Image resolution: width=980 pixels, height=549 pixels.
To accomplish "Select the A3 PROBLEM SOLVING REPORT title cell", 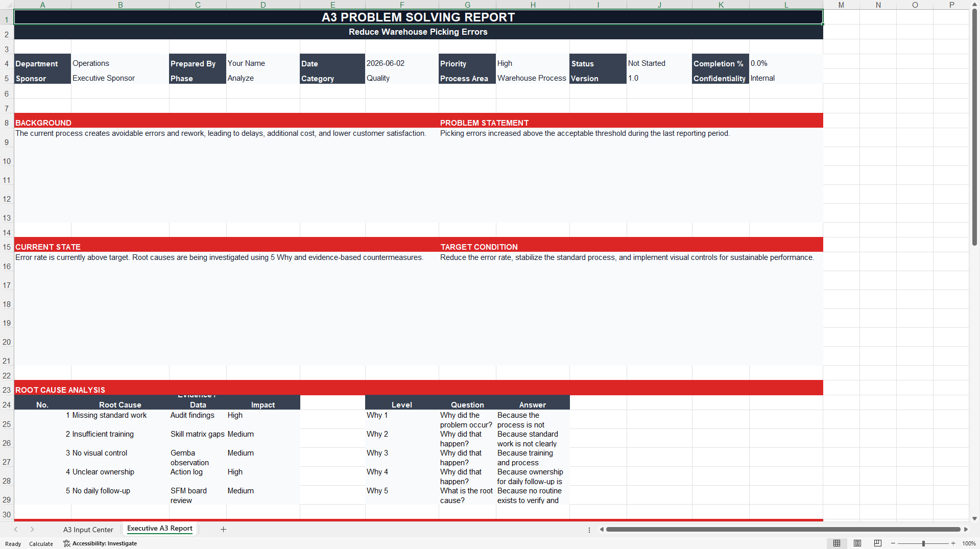I will pos(418,17).
